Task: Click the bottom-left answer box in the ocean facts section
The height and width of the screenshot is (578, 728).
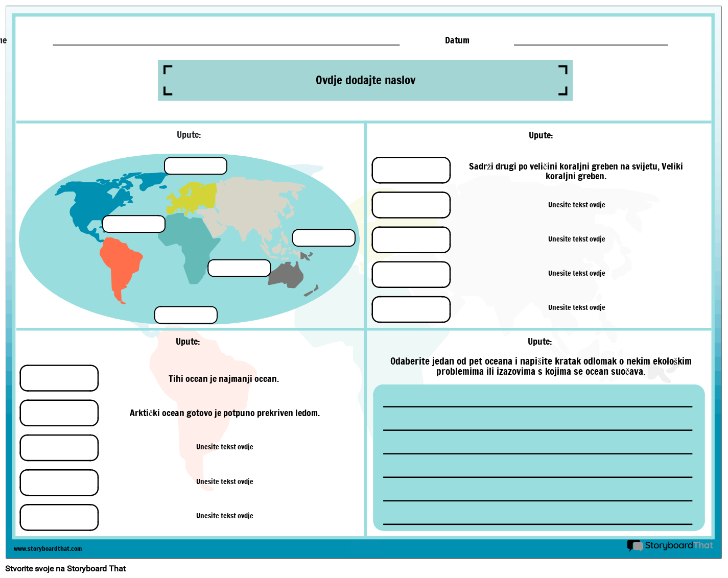Action: click(59, 517)
